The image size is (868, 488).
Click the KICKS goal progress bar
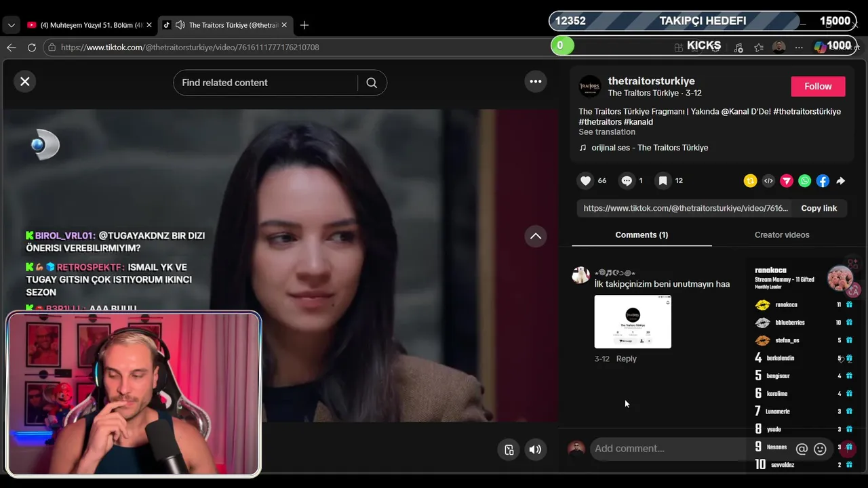tap(703, 45)
